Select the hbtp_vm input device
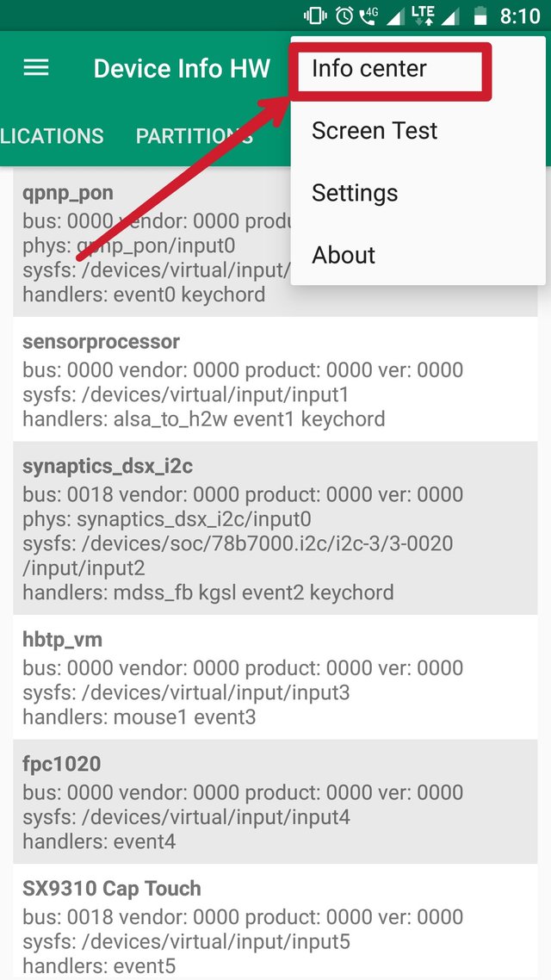 click(275, 678)
